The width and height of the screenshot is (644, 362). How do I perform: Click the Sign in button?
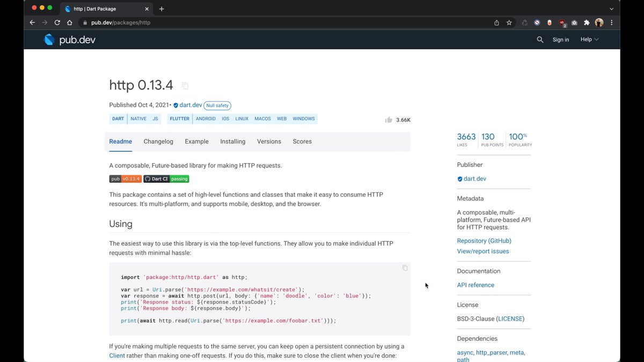pos(561,40)
